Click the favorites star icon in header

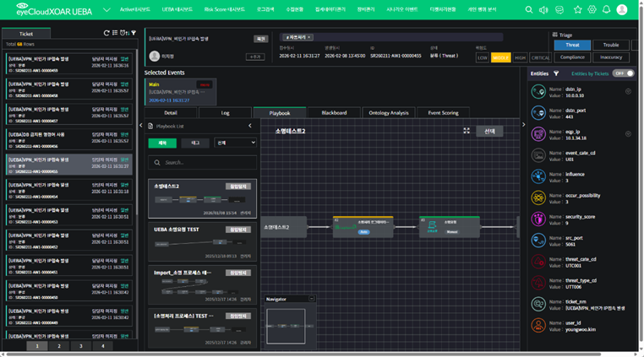coord(578,10)
